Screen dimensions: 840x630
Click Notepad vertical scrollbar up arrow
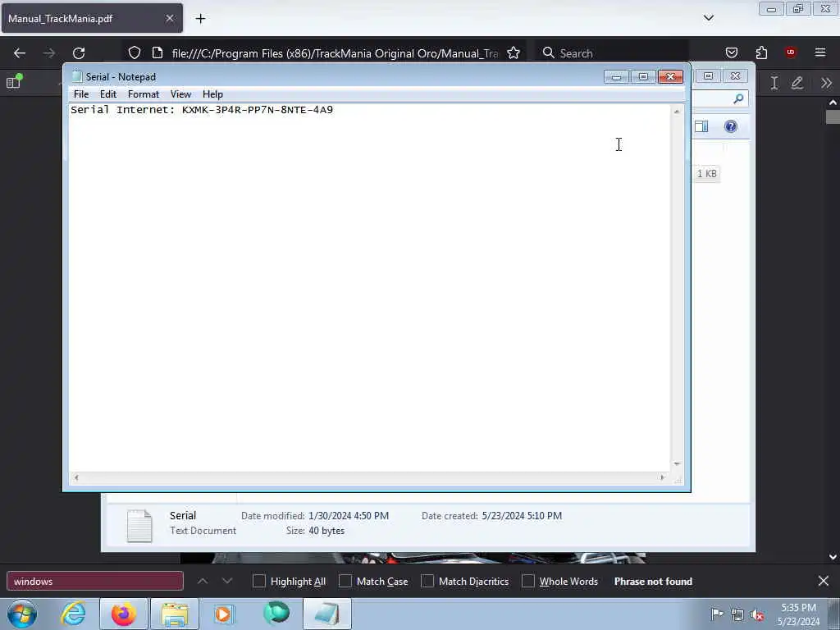(x=677, y=112)
